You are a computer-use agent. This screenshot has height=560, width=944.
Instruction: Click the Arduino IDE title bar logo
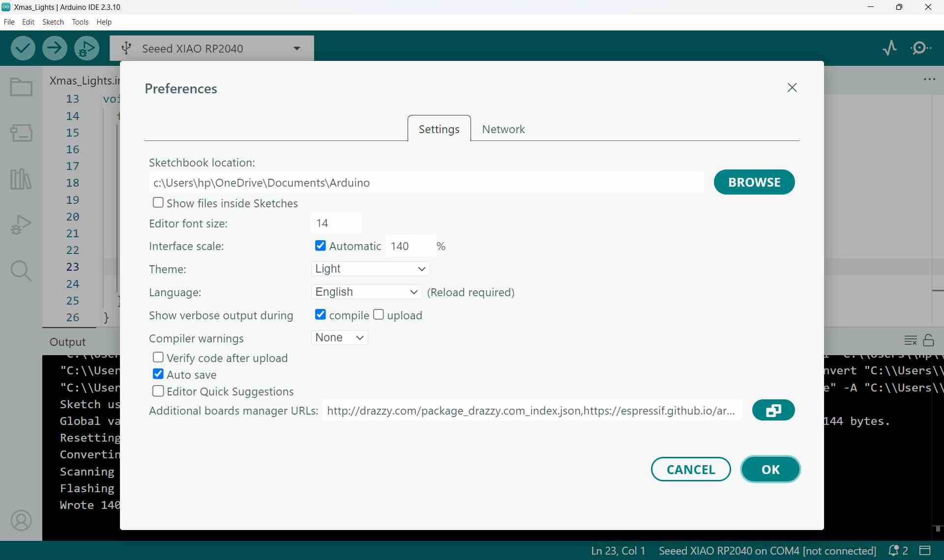tap(6, 7)
